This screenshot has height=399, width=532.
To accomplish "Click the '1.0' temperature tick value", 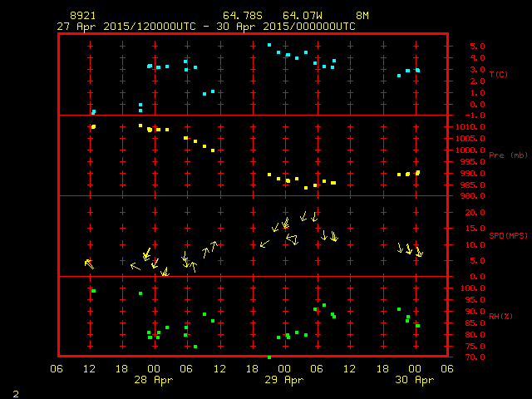I will point(477,93).
